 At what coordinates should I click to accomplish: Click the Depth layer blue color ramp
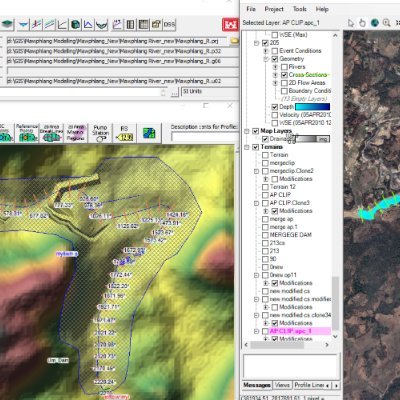(x=312, y=107)
